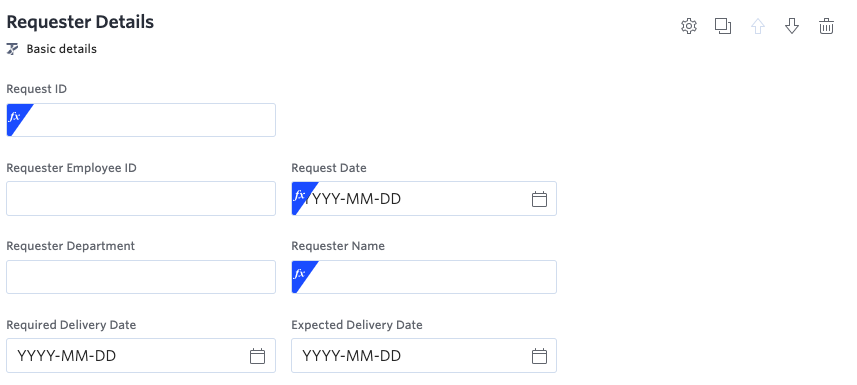The image size is (857, 385).
Task: Click the Expected Delivery Date text box
Action: pyautogui.click(x=424, y=355)
